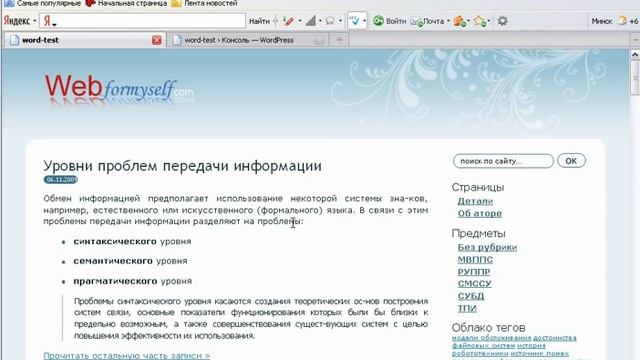Click the Страницы sidebar heading
Screen dimensions: 640x360
(478, 187)
